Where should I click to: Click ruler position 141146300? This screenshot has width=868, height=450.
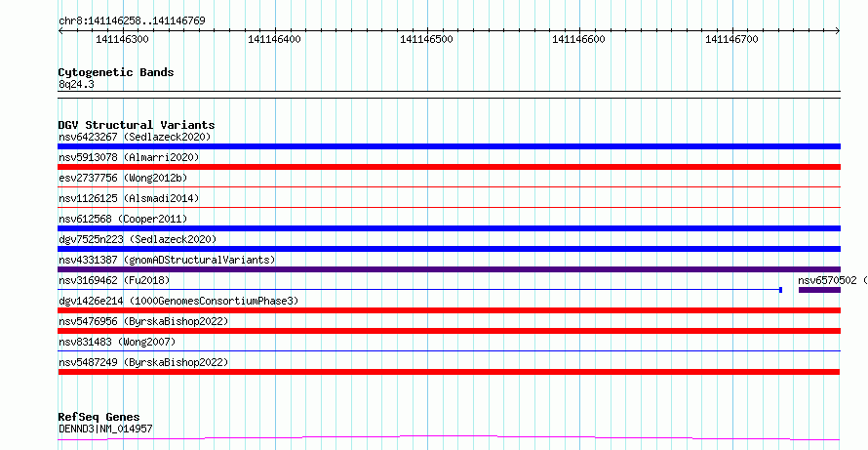(x=122, y=39)
